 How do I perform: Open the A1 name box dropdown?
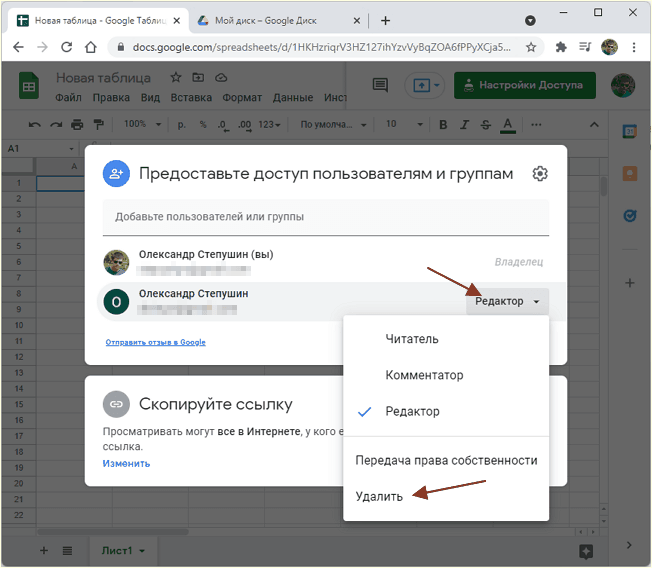point(71,149)
